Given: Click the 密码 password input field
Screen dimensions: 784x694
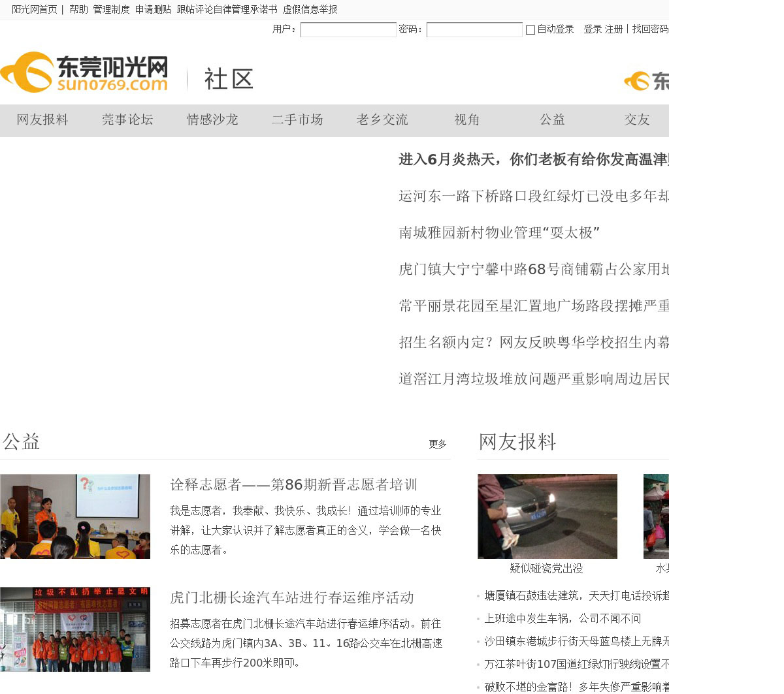Looking at the screenshot, I should click(474, 30).
